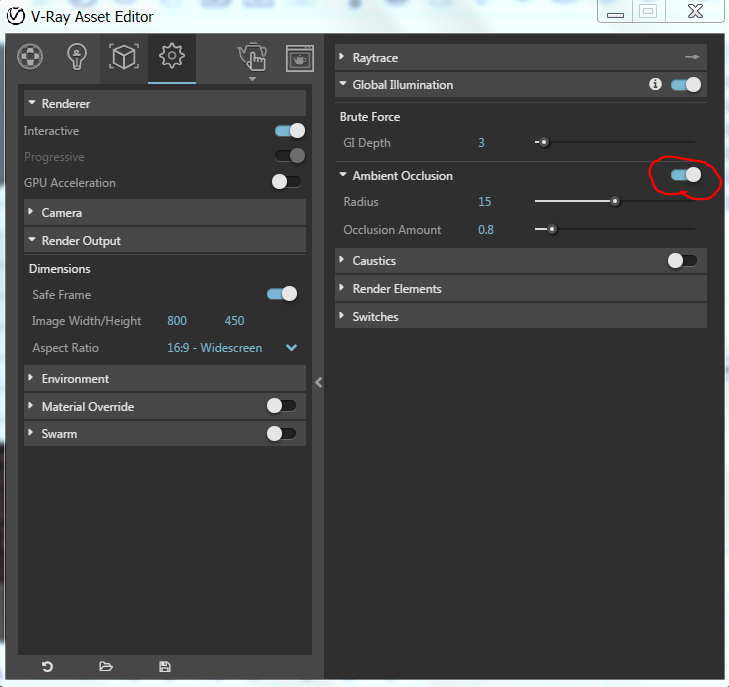The height and width of the screenshot is (687, 729).
Task: Collapse the Render Output section
Action: coord(165,240)
